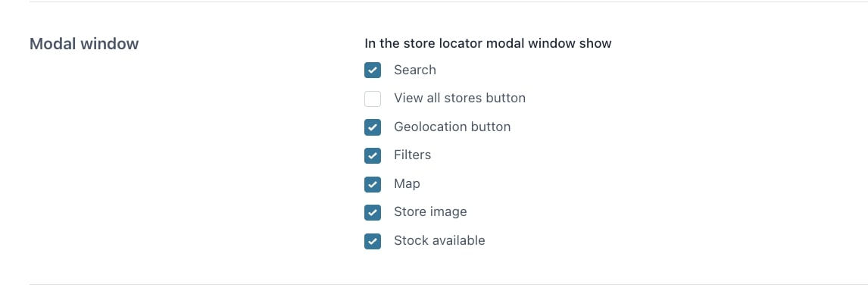Click the Modal window section heading
Viewport: 868px width, 285px height.
coord(84,44)
